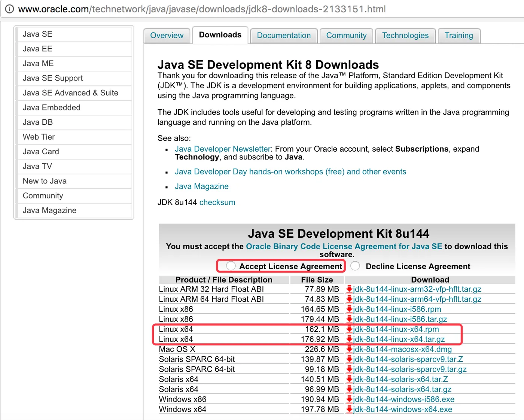524x420 pixels.
Task: Open the Java Developer Newsletter link
Action: click(223, 149)
